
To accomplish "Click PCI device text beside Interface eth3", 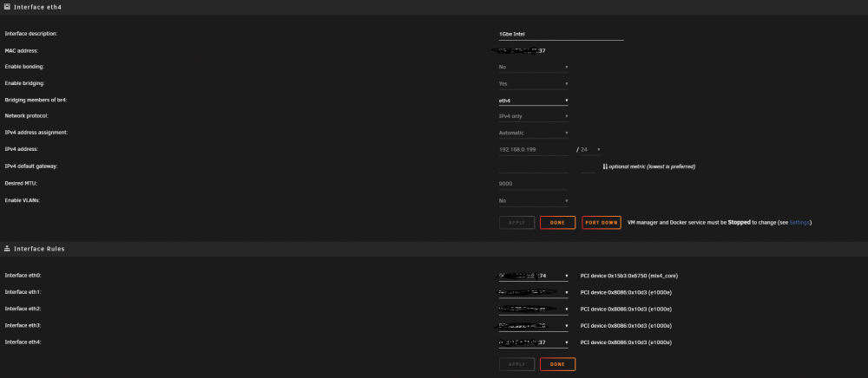I will (626, 326).
